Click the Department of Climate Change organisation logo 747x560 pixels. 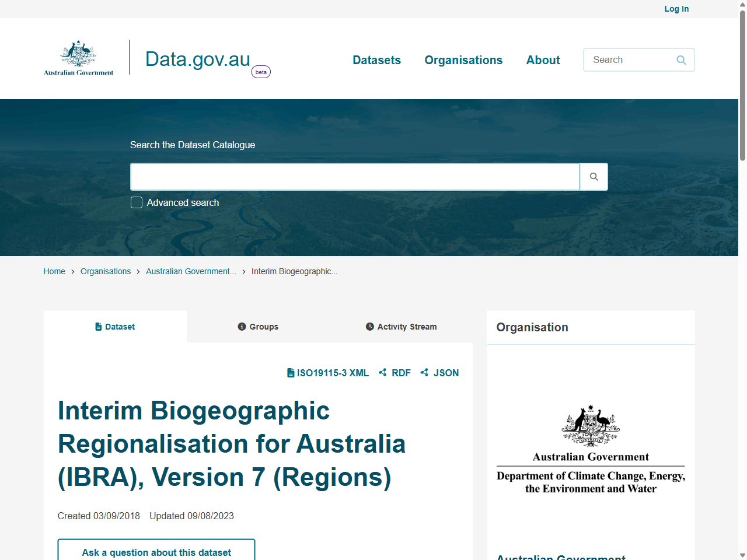point(591,449)
